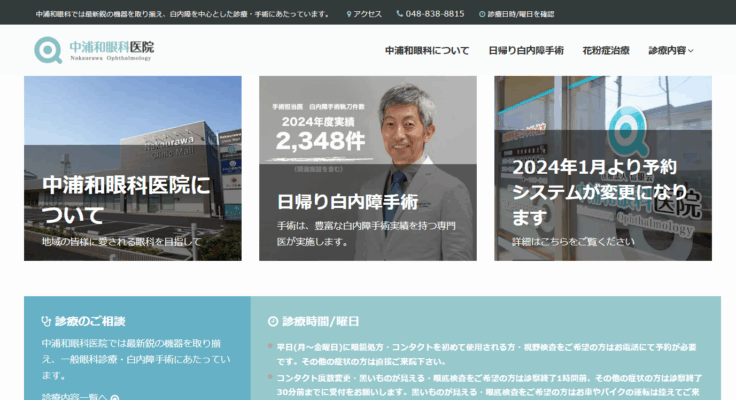Click the clock icon beside 診療時間/曜日
The height and width of the screenshot is (400, 736).
(x=273, y=321)
